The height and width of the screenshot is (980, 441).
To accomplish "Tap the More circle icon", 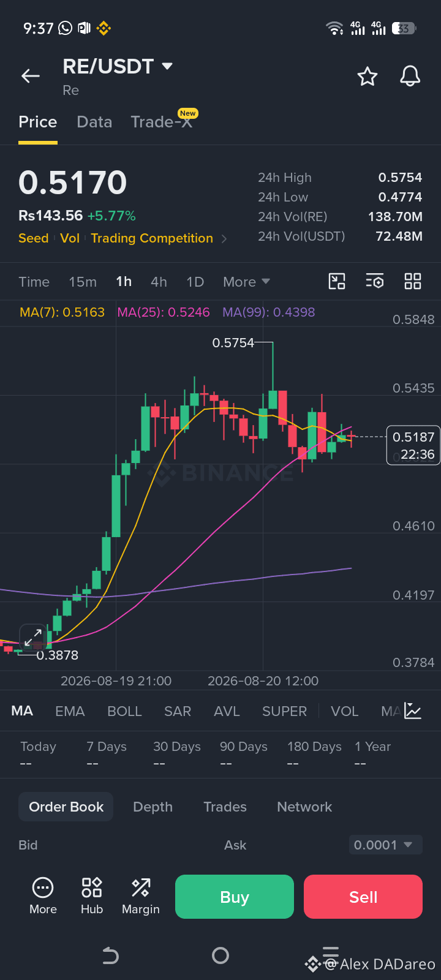I will (x=43, y=896).
